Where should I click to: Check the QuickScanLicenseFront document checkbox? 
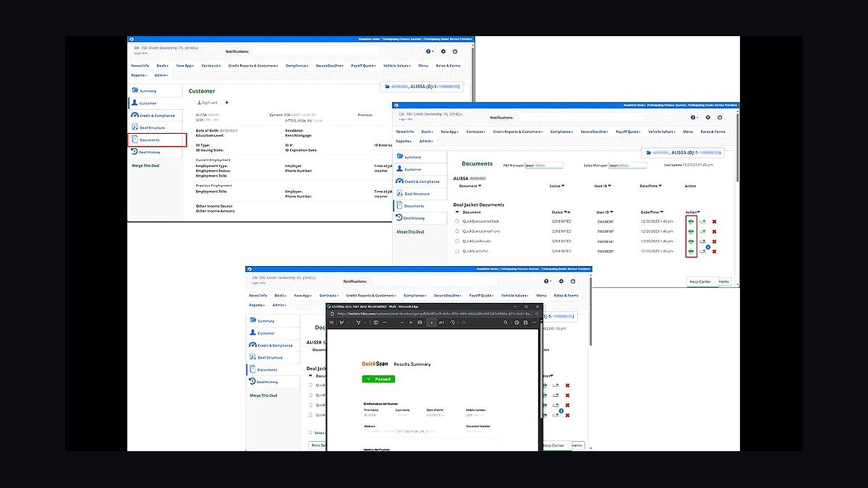coord(457,231)
